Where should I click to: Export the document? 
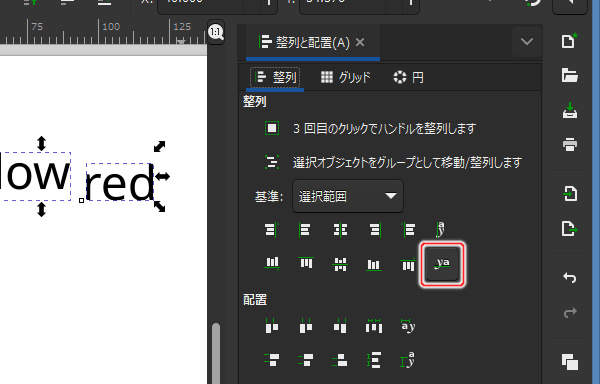point(569,229)
